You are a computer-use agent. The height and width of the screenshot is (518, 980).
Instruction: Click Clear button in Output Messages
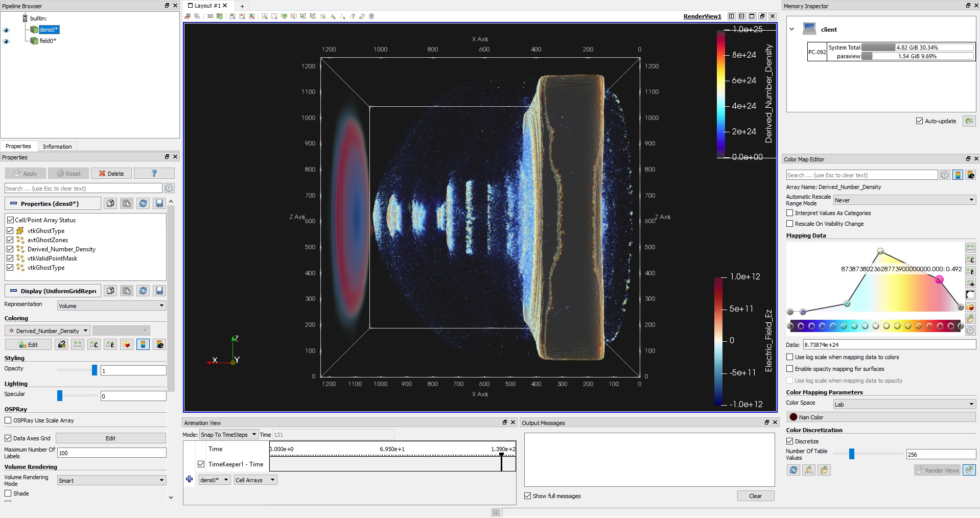click(755, 496)
